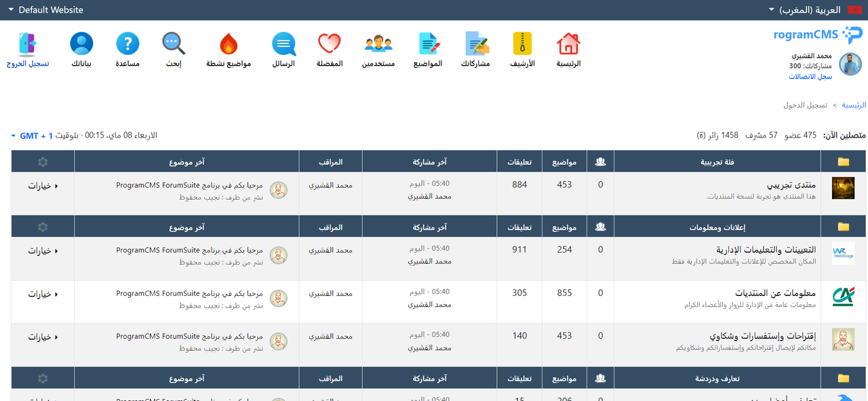This screenshot has width=868, height=401.
Task: Click folder icon of تعارف ودردشة category
Action: point(844,378)
